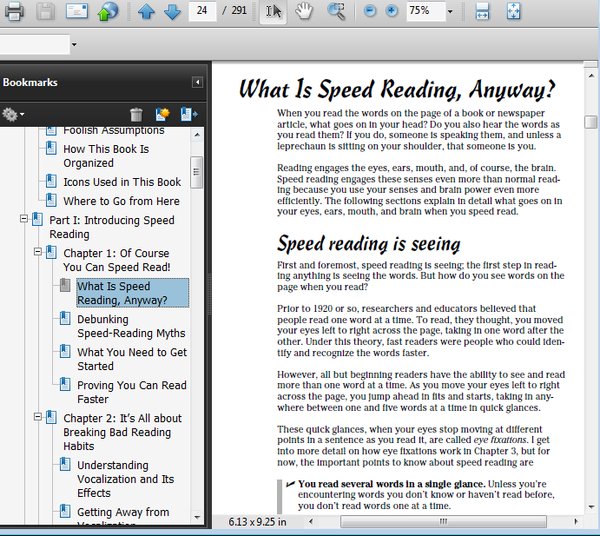Click the page number field showing 24
Screen dimensions: 600x536
202,10
